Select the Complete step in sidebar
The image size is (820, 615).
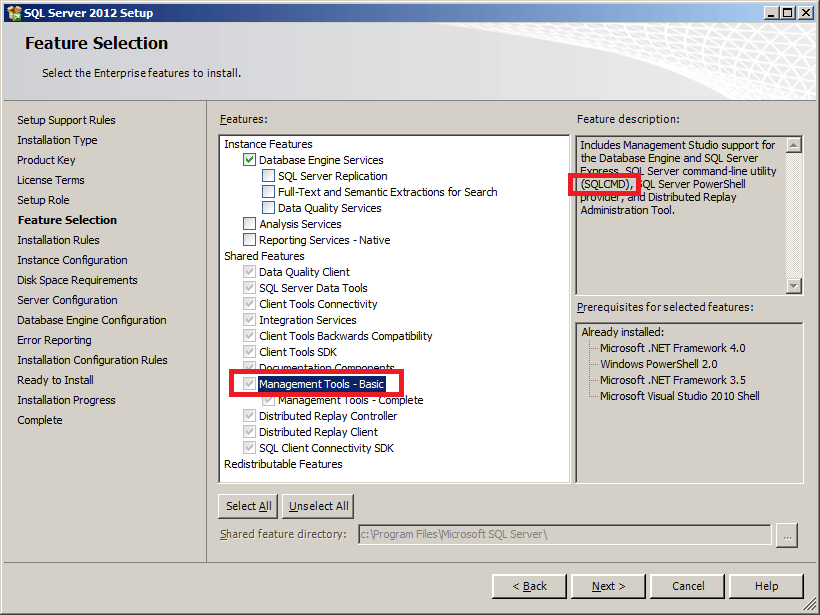pyautogui.click(x=40, y=420)
